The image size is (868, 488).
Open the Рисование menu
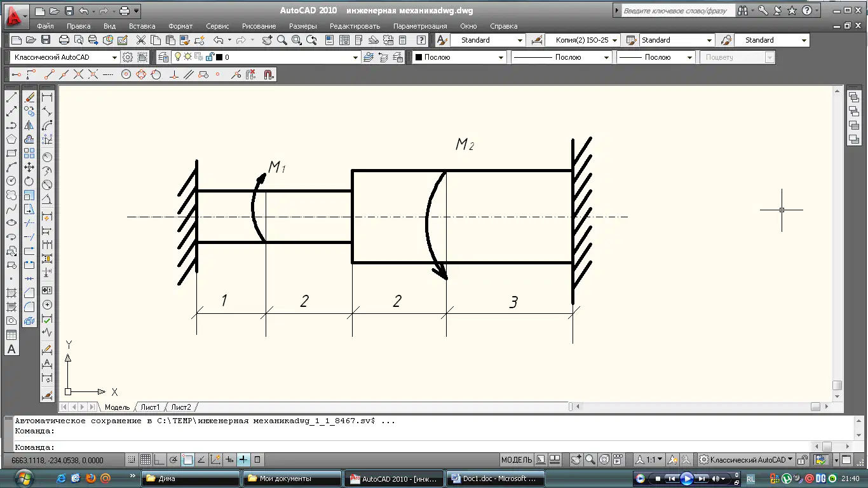click(x=259, y=26)
